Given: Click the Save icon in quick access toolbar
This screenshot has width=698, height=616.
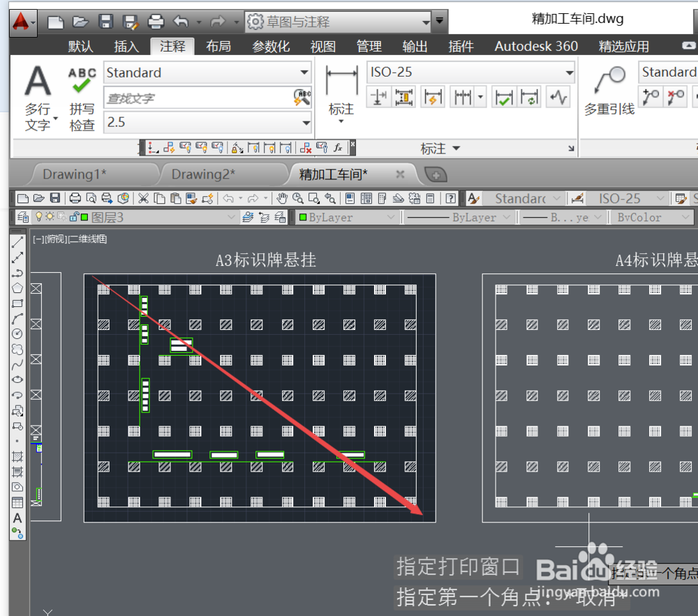Looking at the screenshot, I should [x=105, y=22].
